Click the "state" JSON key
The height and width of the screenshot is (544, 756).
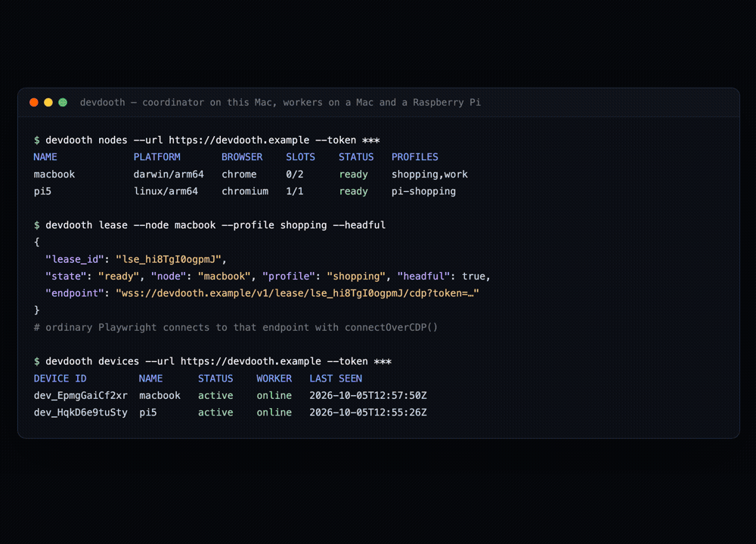[66, 276]
